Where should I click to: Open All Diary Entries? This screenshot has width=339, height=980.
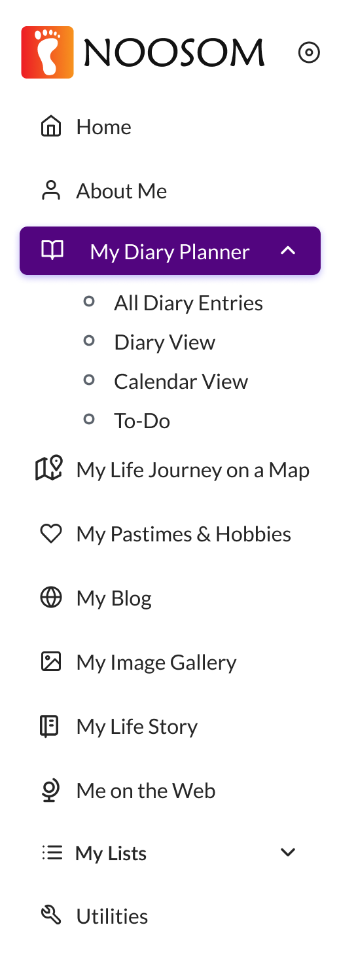point(188,303)
